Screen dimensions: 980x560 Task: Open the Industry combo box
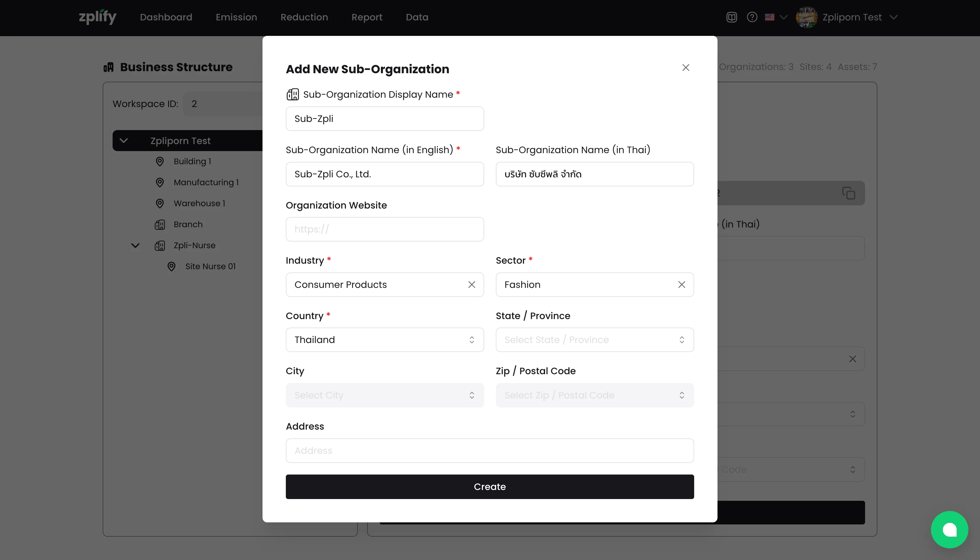(375, 285)
